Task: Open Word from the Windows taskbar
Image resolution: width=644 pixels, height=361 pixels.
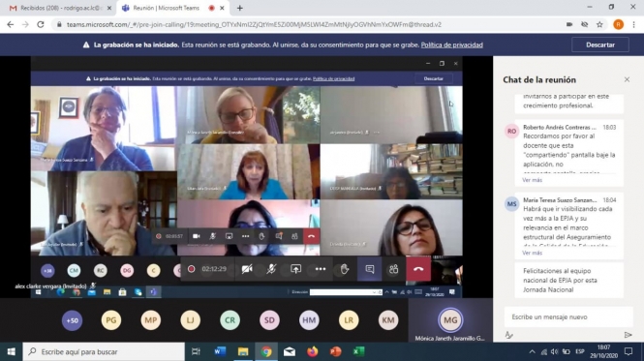Action: (220, 351)
